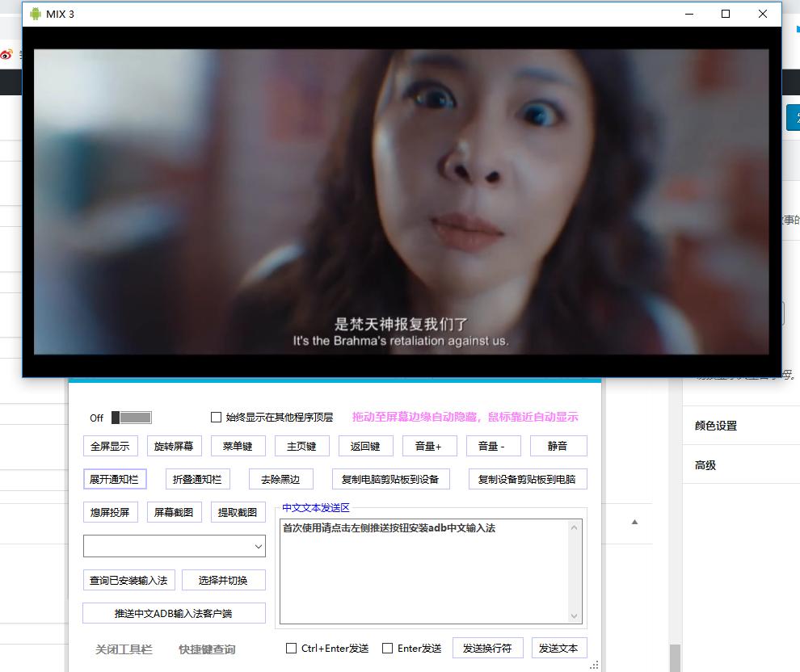The image size is (800, 672).
Task: Open the Weibo logo icon behind the window
Action: 6,54
